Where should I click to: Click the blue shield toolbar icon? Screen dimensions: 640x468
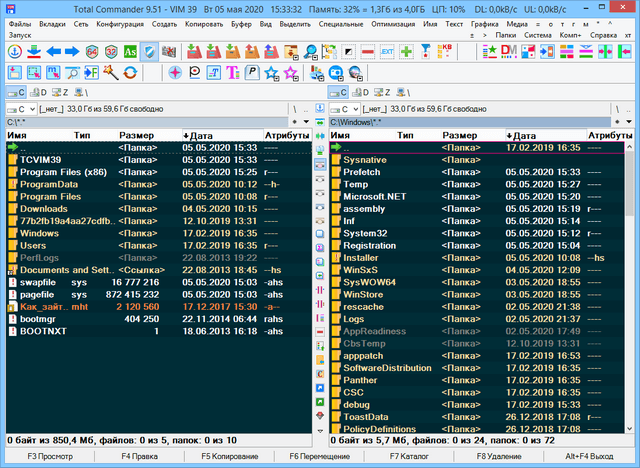150,50
